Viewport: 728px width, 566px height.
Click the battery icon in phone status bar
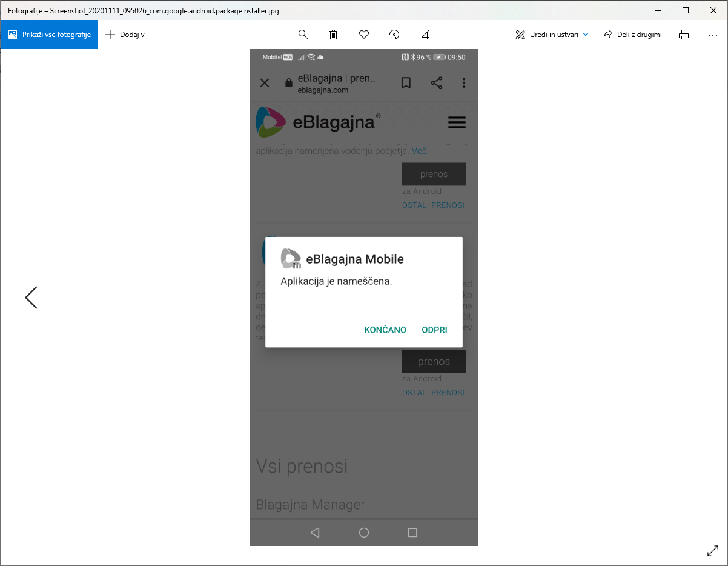[439, 57]
